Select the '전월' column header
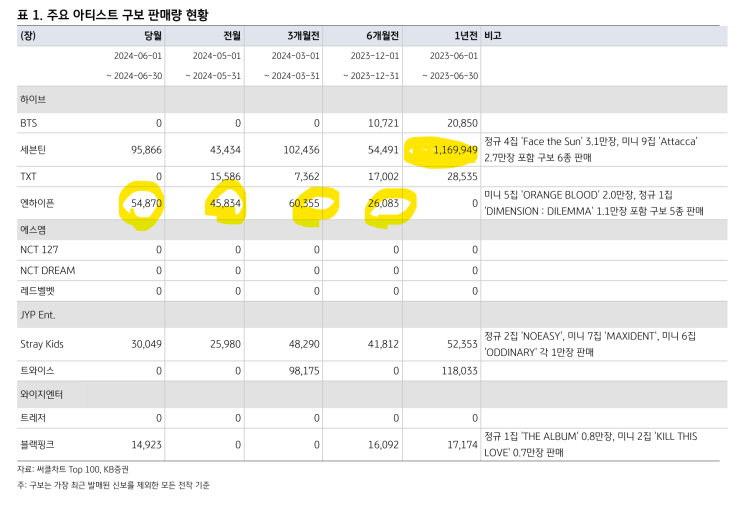 pyautogui.click(x=232, y=36)
